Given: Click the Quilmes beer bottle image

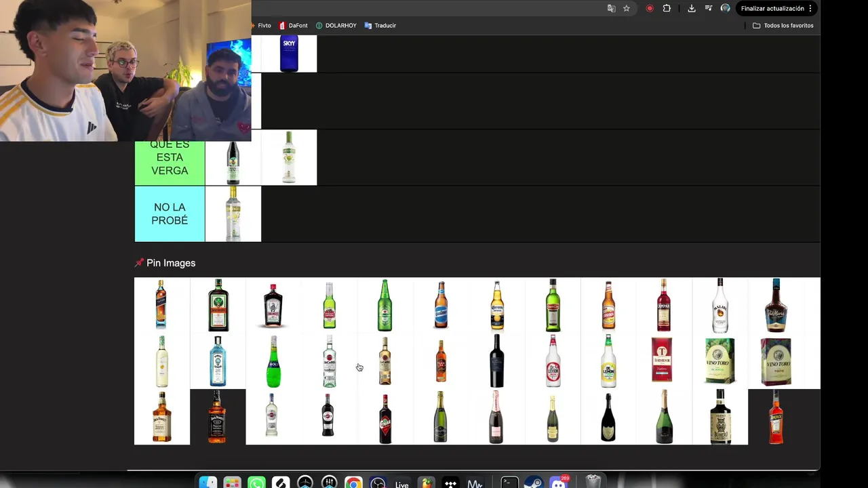Looking at the screenshot, I should [x=441, y=305].
